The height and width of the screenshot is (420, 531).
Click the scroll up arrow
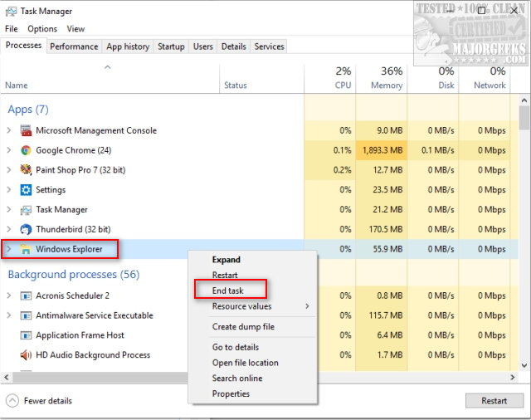click(x=524, y=100)
